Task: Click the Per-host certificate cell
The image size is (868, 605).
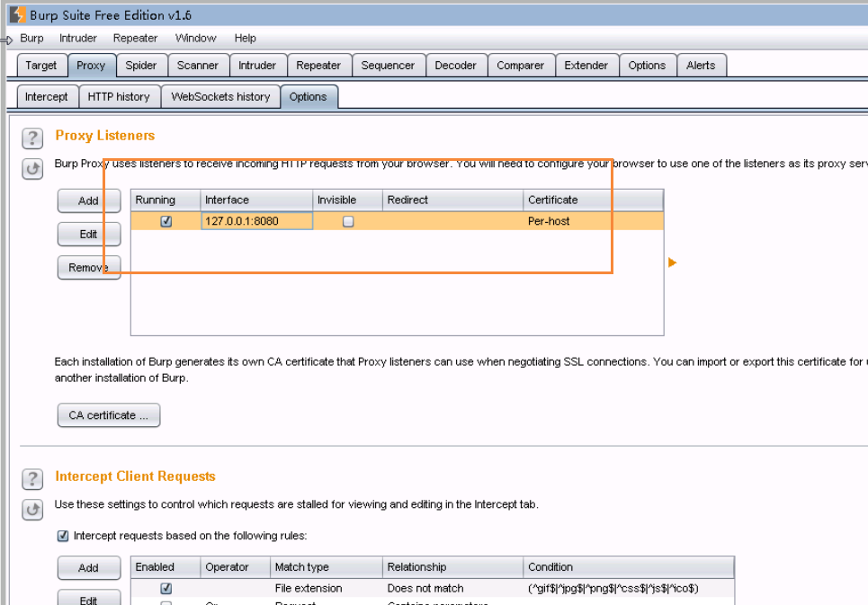Action: tap(593, 221)
